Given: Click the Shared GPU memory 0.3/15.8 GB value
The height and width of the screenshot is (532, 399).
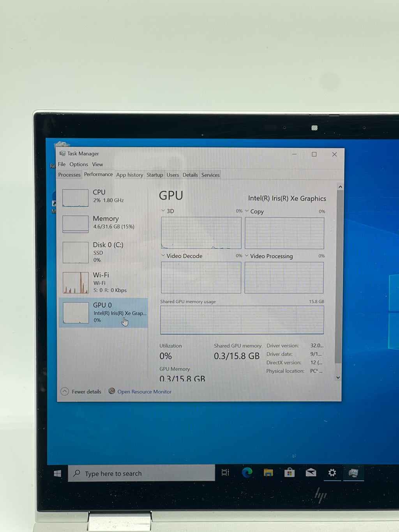Looking at the screenshot, I should 237,356.
